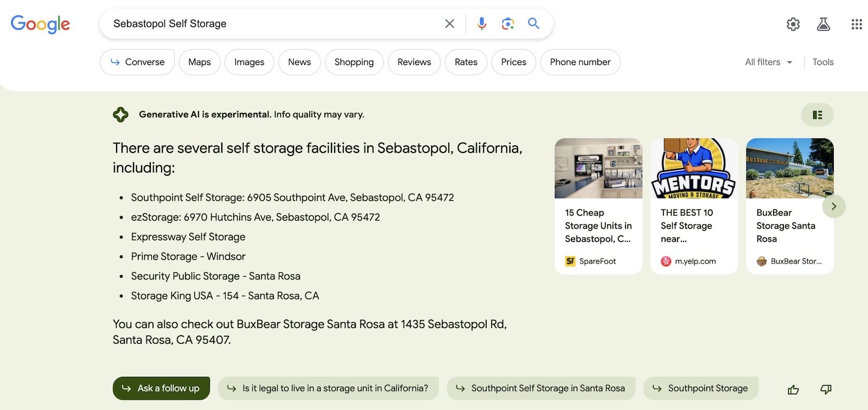Click the 'Generative AI is experimental' notice text
Screen dimensions: 868x410
point(252,114)
